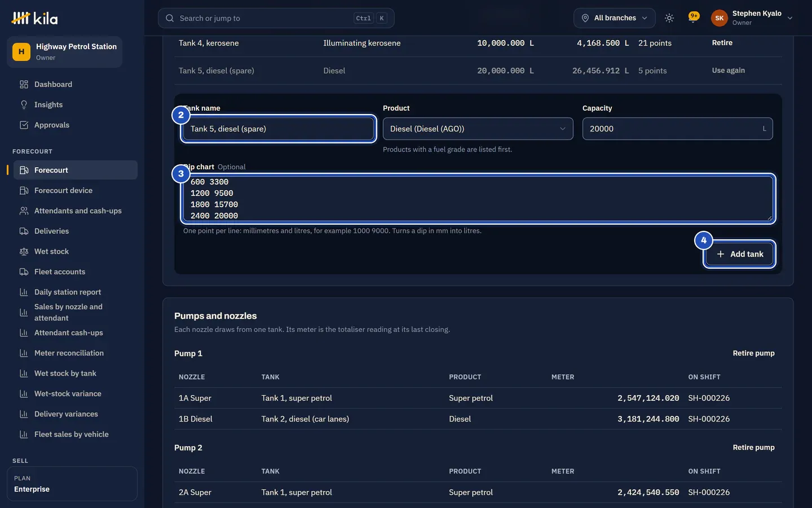Screen dimensions: 812x508
Task: Click the SK user avatar
Action: coord(720,18)
